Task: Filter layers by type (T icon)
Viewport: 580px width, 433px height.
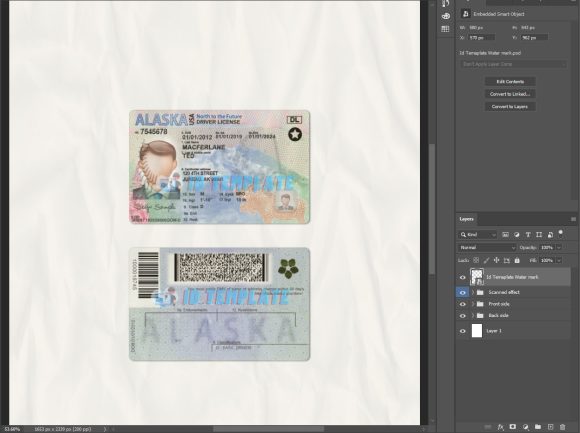Action: [528, 235]
